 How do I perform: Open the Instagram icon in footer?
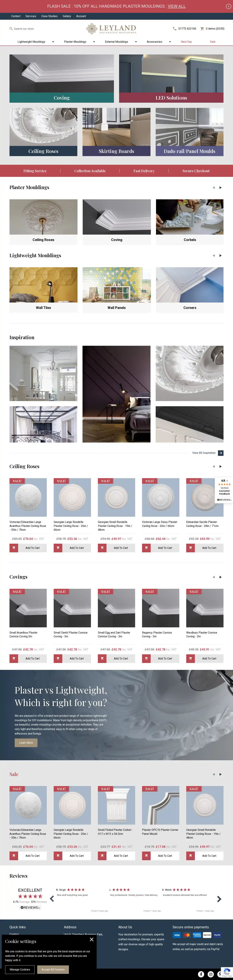tap(211, 974)
